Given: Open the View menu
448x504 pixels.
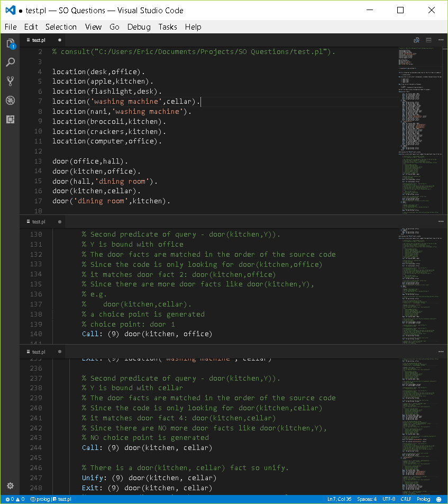Looking at the screenshot, I should [x=93, y=27].
